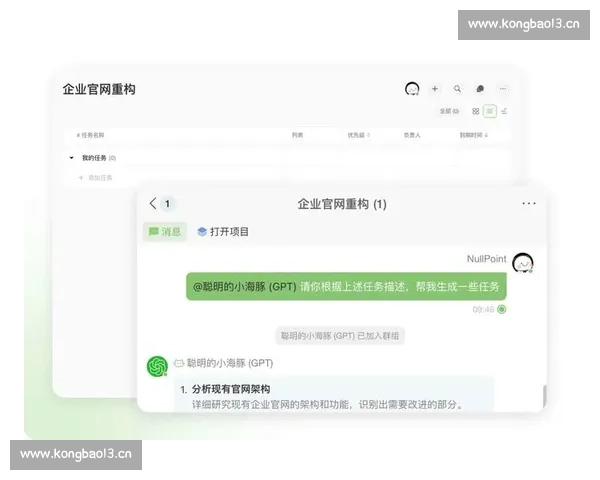600x480 pixels.
Task: Collapse the 我的任务 group
Action: (x=71, y=158)
